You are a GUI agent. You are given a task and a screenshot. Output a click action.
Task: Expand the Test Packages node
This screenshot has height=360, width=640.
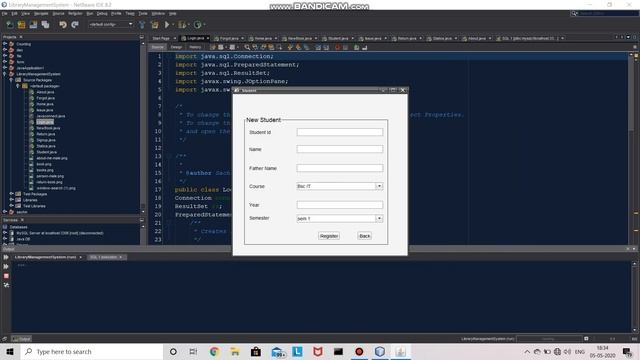pos(11,194)
